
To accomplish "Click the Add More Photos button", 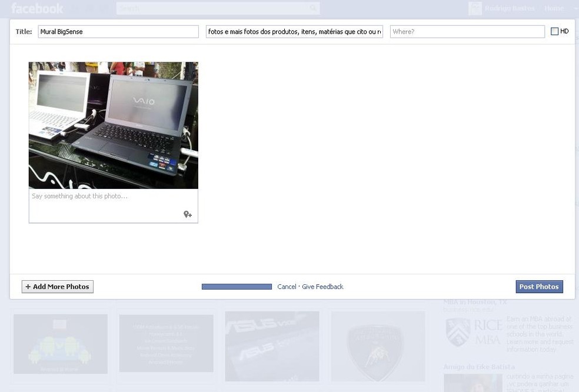I will tap(57, 287).
